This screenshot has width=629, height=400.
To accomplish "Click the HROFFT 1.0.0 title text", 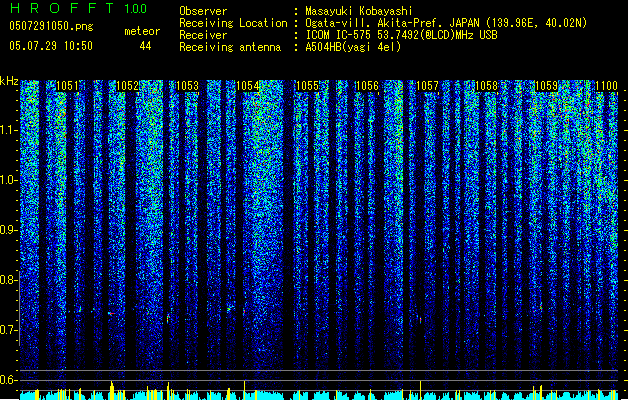I will [x=78, y=8].
